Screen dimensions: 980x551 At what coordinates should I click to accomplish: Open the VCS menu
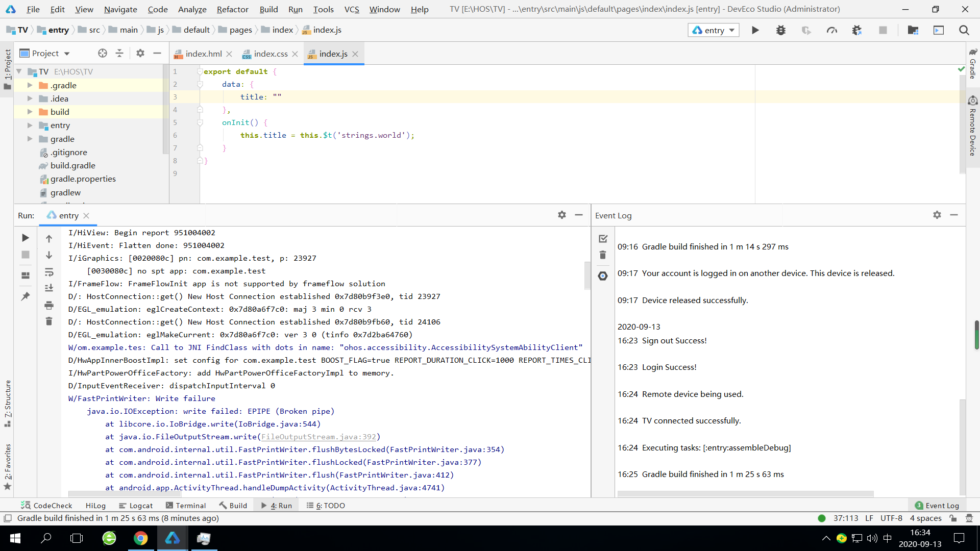(x=352, y=9)
